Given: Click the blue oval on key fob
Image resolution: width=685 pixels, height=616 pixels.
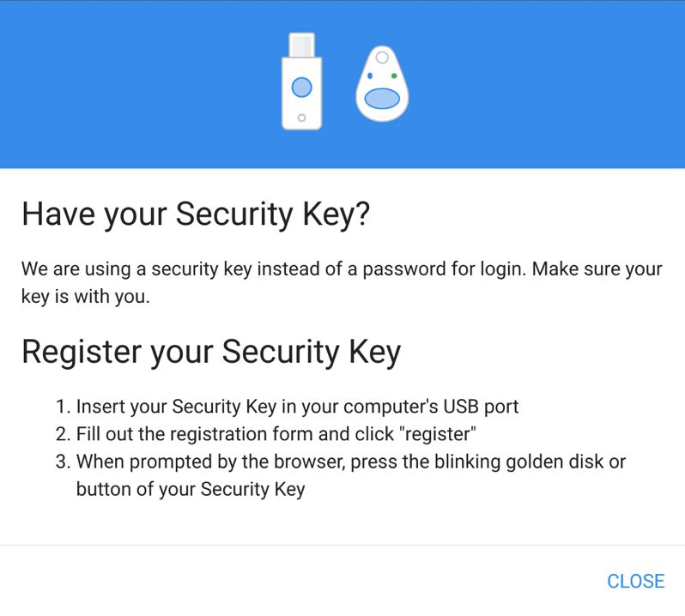Looking at the screenshot, I should coord(382,98).
